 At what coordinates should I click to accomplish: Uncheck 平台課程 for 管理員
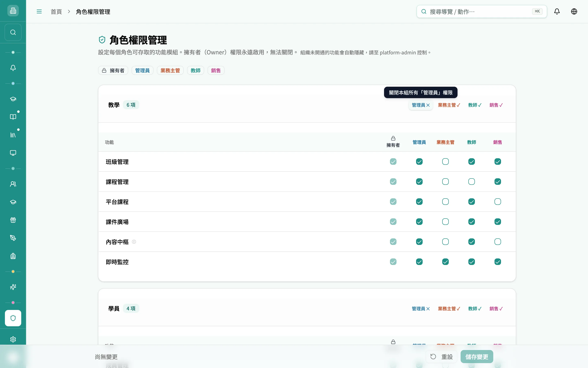click(x=419, y=202)
